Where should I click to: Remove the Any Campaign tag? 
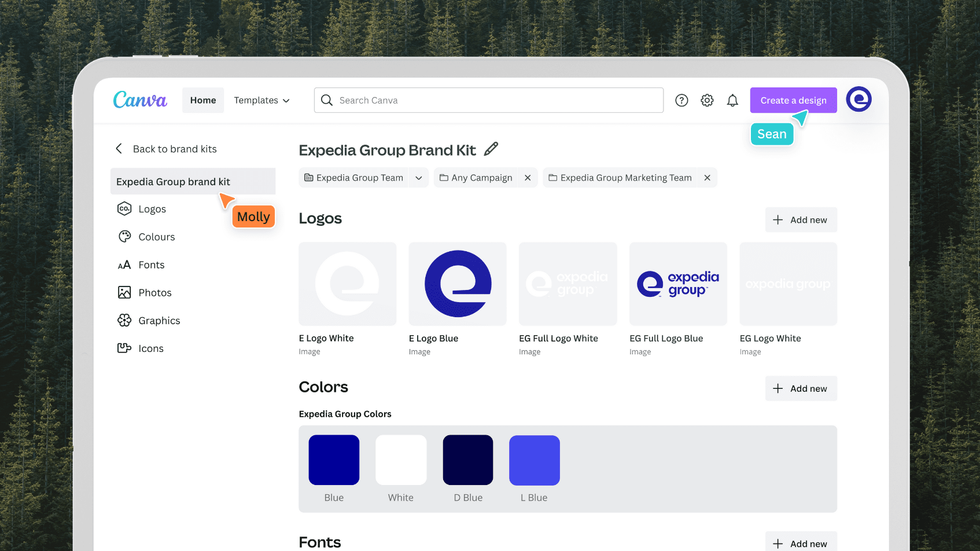(527, 177)
